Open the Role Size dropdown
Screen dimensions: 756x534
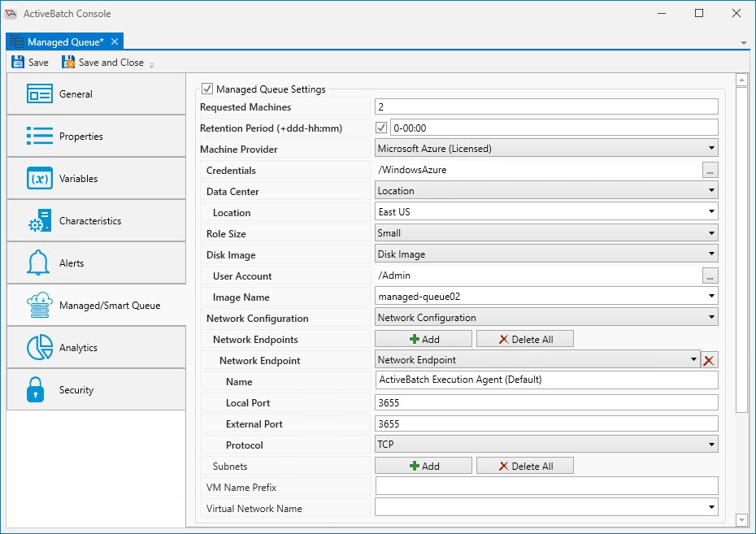546,232
